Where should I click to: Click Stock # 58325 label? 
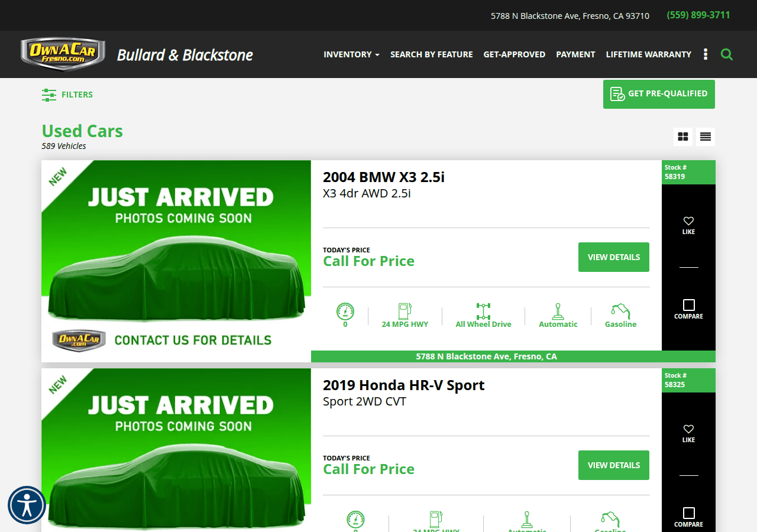pos(688,380)
